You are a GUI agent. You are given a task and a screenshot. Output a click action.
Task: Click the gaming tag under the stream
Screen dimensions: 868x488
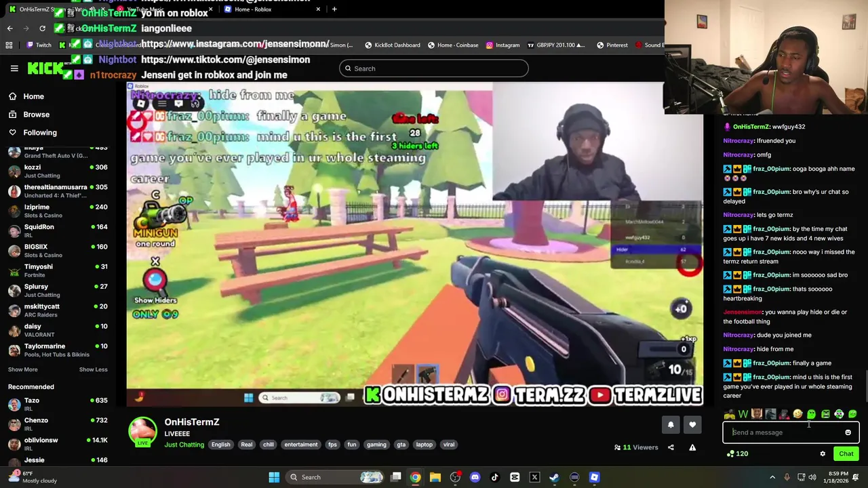pyautogui.click(x=376, y=445)
